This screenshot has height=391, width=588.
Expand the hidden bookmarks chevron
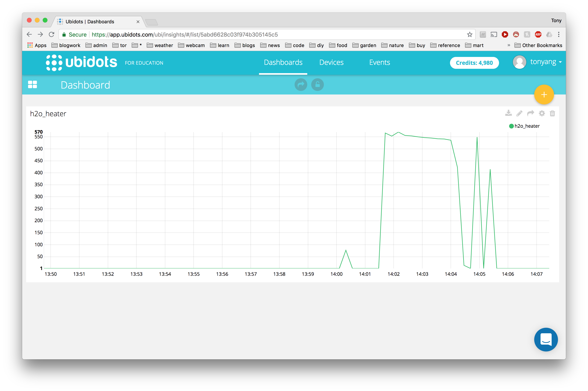click(509, 45)
